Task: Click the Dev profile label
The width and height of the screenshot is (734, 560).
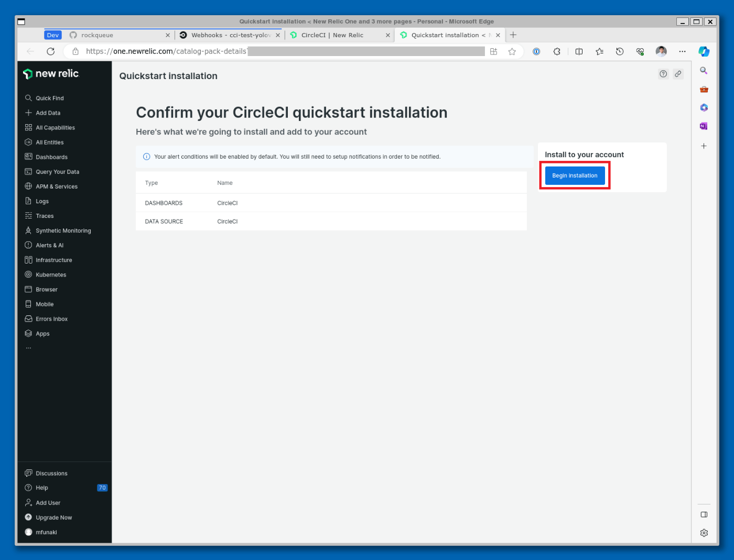Action: (53, 35)
